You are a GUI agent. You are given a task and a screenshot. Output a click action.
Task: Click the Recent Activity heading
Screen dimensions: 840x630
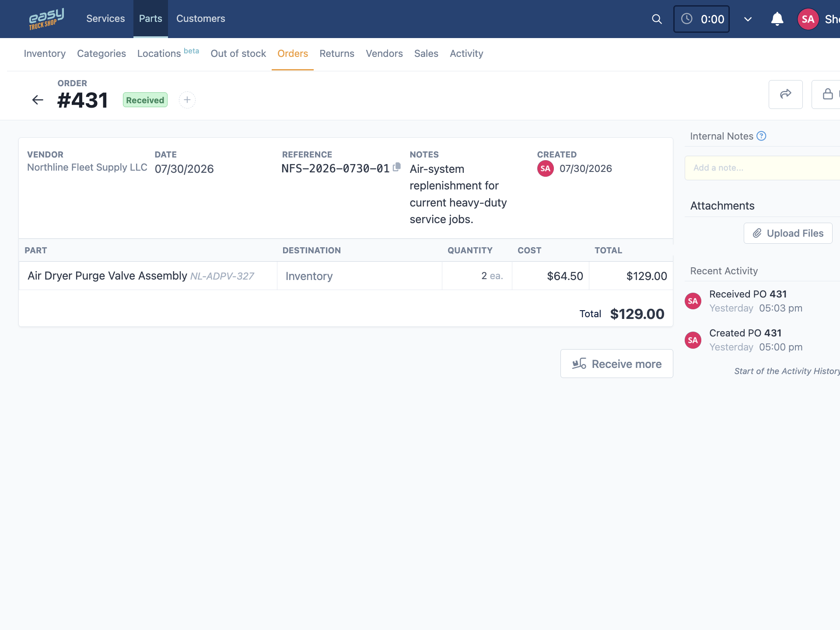[724, 271]
